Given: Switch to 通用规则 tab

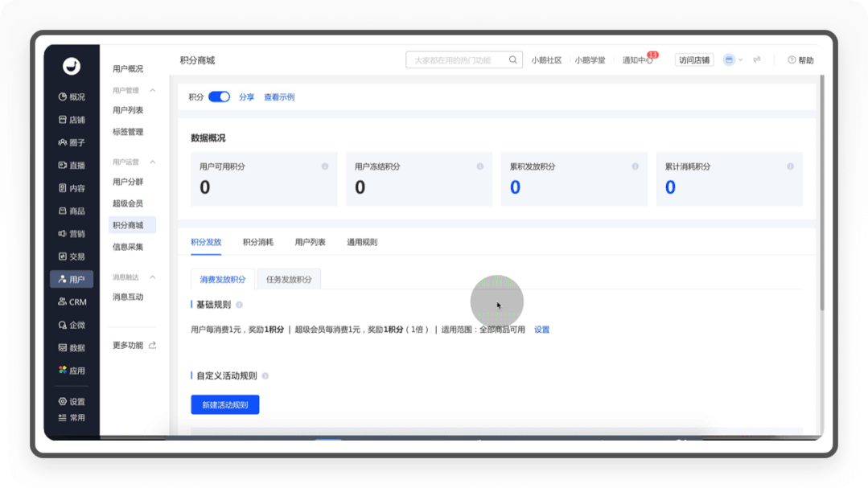Looking at the screenshot, I should click(x=362, y=242).
